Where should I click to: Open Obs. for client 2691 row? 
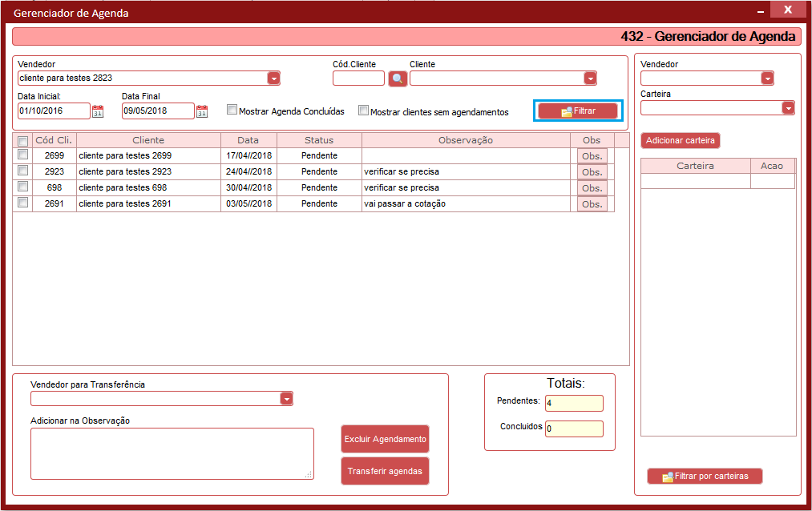(x=592, y=204)
